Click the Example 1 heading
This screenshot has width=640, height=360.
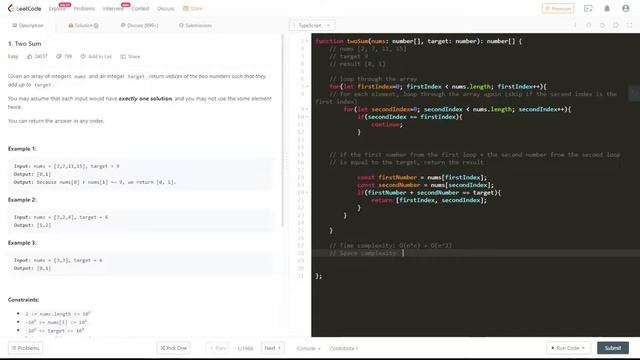point(22,149)
